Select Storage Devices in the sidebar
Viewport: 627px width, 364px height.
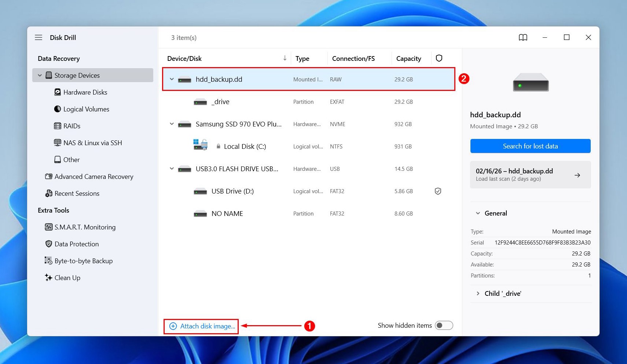tap(77, 75)
